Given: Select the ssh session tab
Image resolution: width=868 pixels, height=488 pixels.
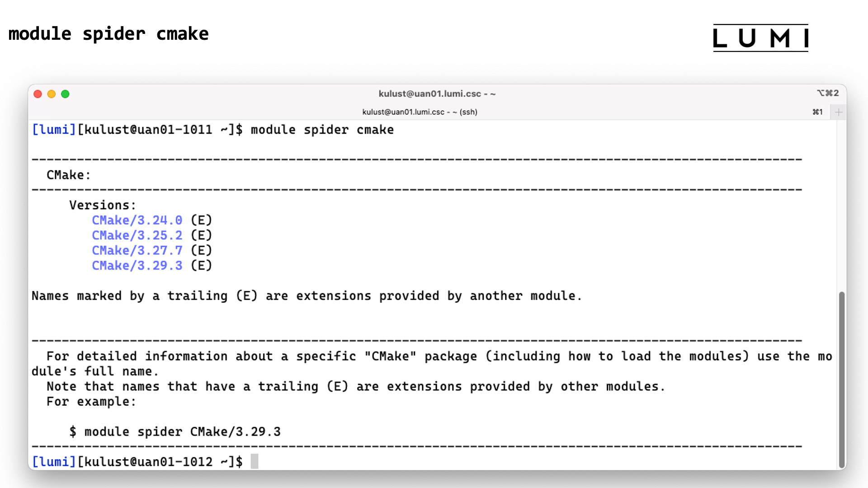Looking at the screenshot, I should tap(420, 112).
